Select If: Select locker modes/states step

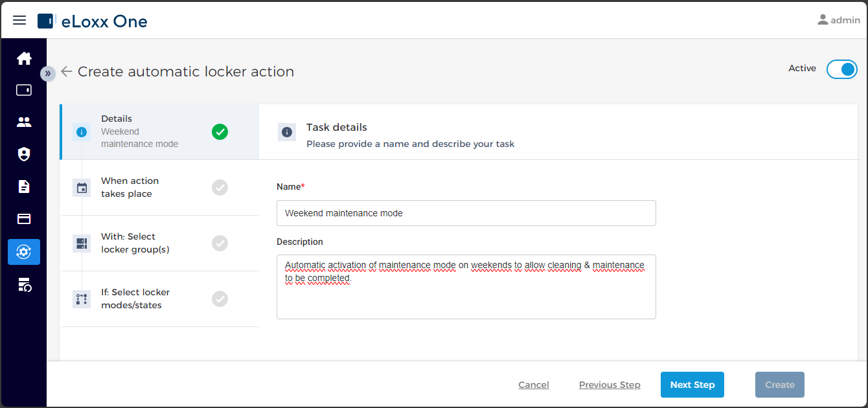[159, 299]
